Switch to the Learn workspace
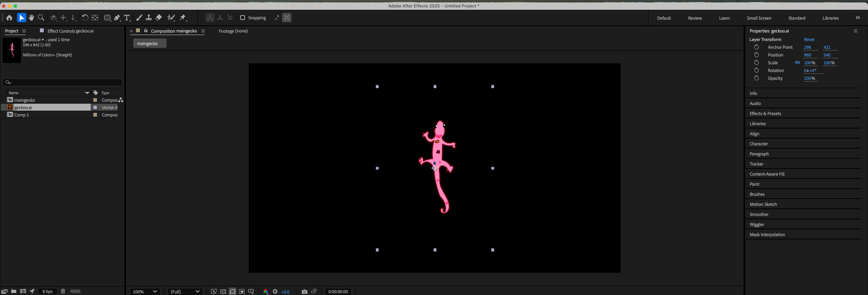The image size is (868, 295). coord(724,18)
